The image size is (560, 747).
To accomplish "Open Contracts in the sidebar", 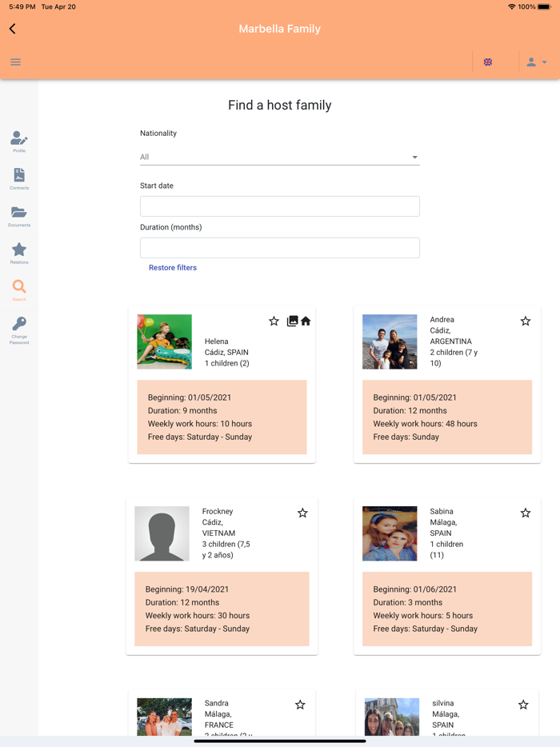I will click(19, 178).
